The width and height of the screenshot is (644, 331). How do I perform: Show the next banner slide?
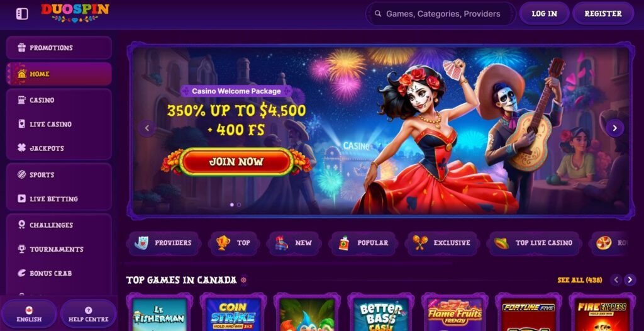tap(614, 128)
